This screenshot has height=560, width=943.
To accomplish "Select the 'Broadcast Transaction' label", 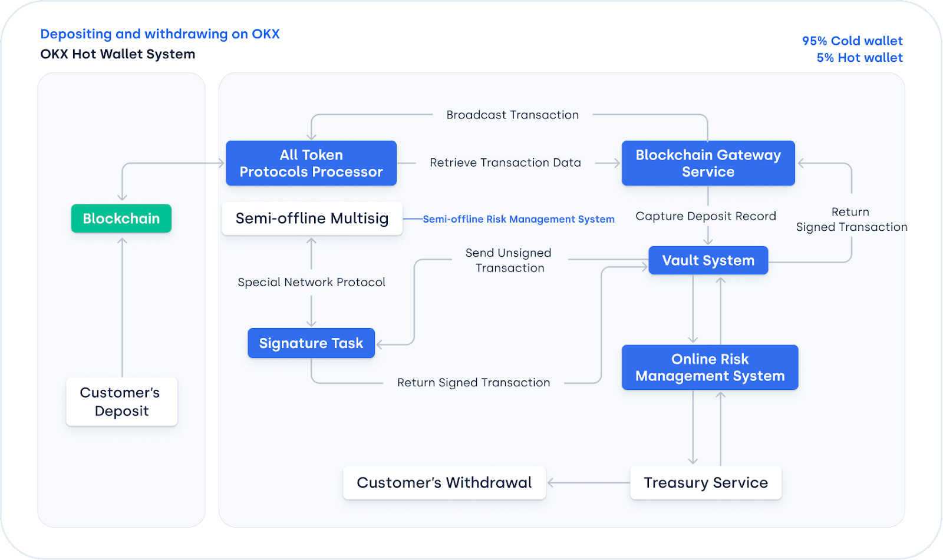I will coord(513,115).
